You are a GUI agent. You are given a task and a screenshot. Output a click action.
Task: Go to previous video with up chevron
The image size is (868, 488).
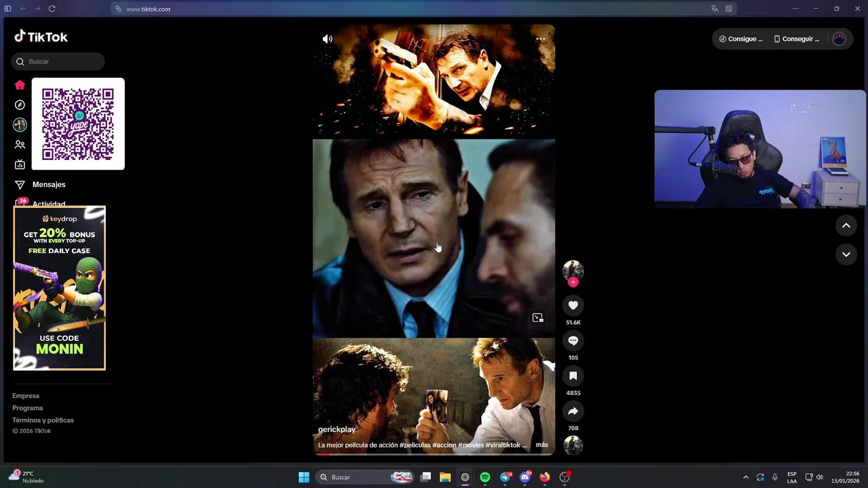click(x=846, y=226)
